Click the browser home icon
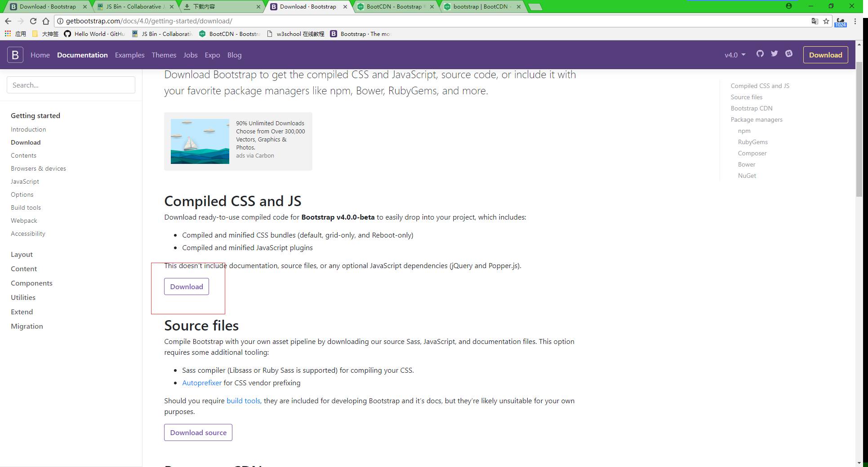This screenshot has height=467, width=868. [45, 21]
